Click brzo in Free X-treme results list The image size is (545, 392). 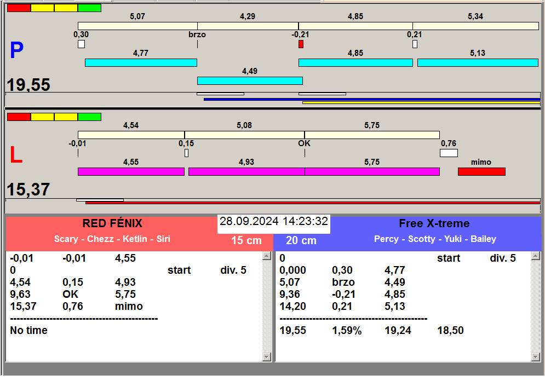point(343,282)
